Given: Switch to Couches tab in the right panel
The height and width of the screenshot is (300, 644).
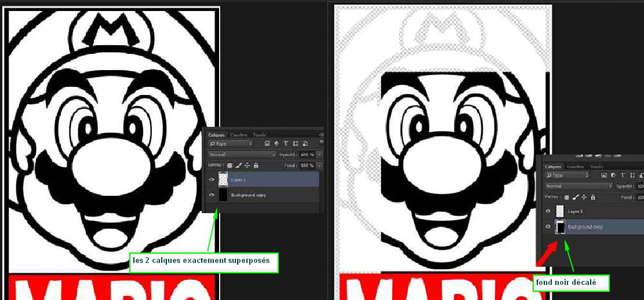Looking at the screenshot, I should coord(576,167).
